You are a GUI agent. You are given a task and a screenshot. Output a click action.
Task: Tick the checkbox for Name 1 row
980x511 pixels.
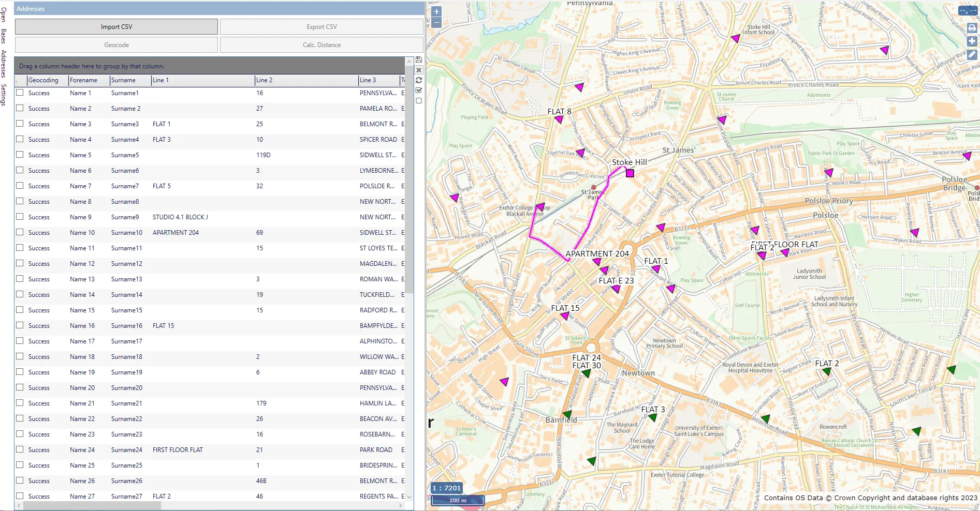pyautogui.click(x=20, y=93)
